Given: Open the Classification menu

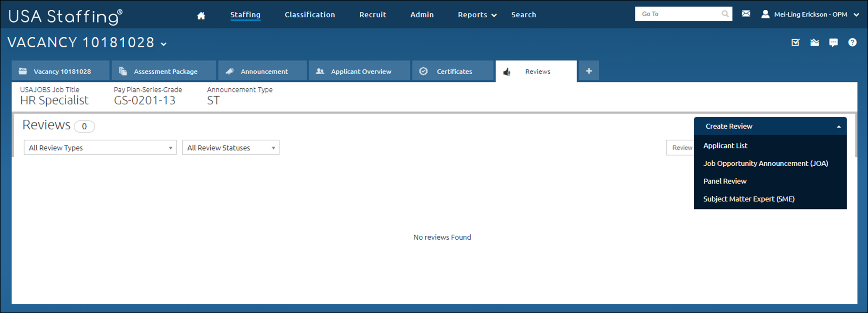Looking at the screenshot, I should [310, 14].
